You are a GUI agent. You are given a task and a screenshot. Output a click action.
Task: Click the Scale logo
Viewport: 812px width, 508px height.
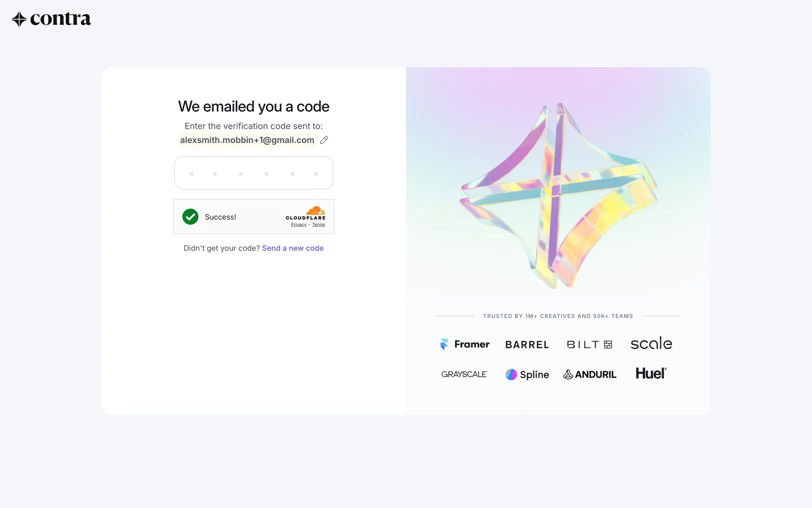tap(651, 344)
